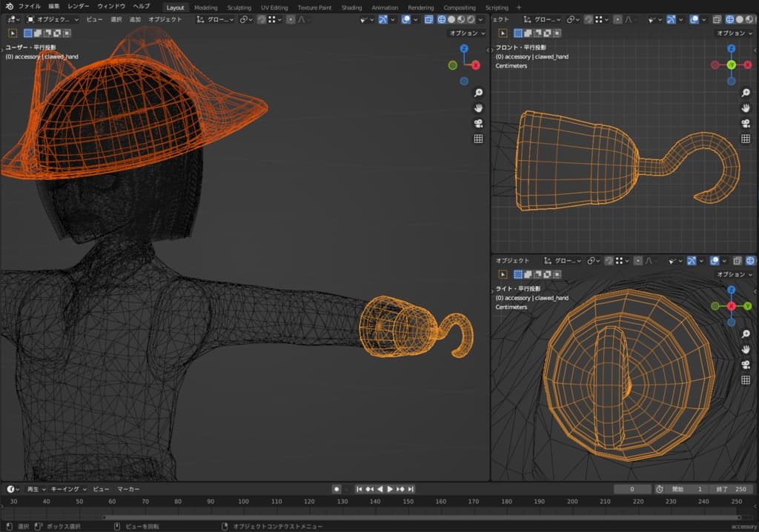759x532 pixels.
Task: Open the 再生 playback dropdown in timeline
Action: (x=36, y=489)
